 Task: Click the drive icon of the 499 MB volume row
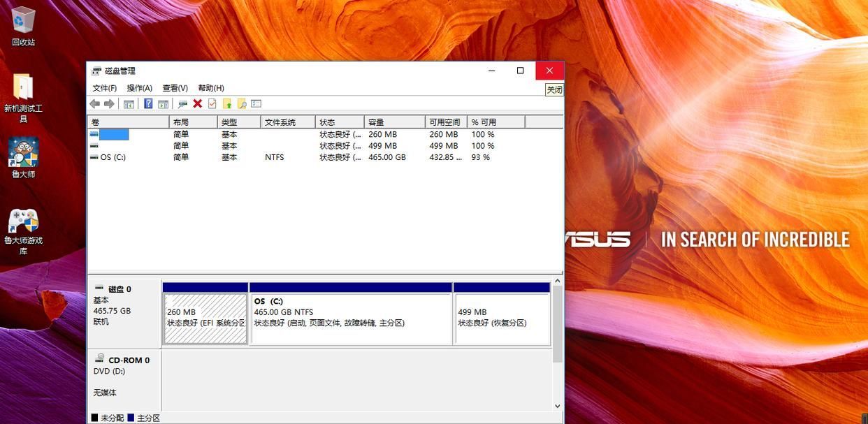(x=94, y=146)
